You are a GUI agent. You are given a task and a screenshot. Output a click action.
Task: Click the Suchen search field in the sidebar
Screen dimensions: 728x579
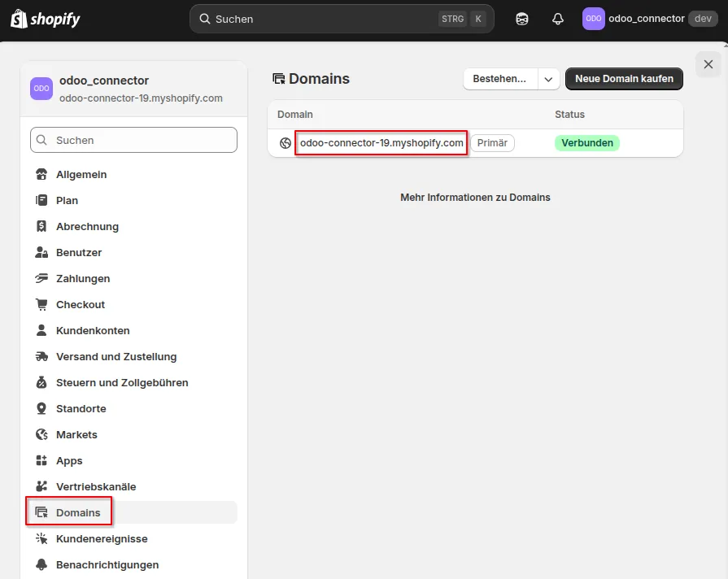(133, 140)
